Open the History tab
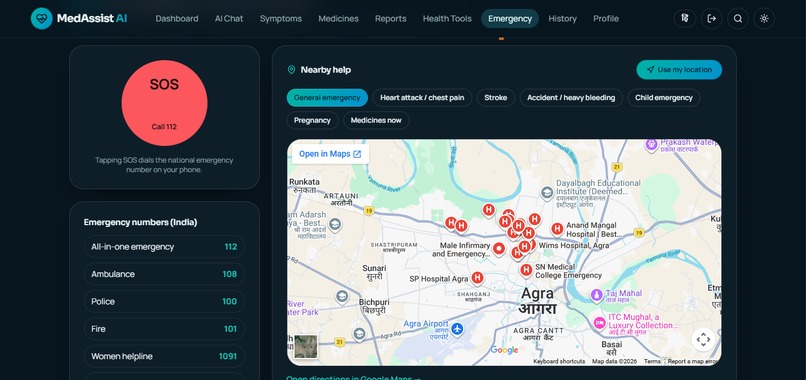The height and width of the screenshot is (380, 806). pos(562,19)
